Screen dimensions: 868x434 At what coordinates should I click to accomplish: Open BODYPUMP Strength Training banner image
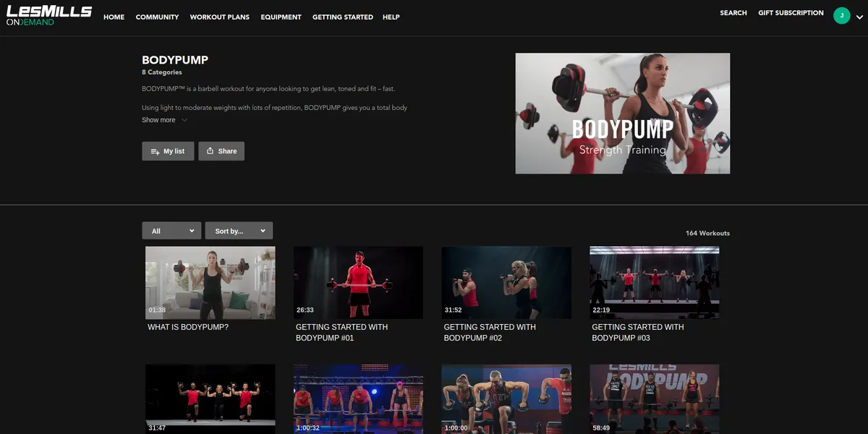pos(622,114)
